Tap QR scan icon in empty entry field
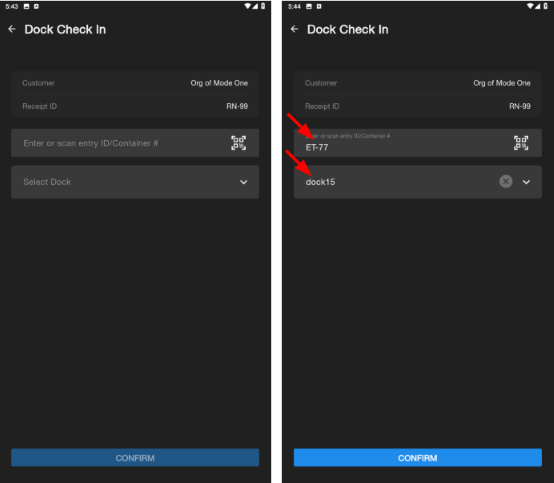The width and height of the screenshot is (554, 483). click(238, 143)
